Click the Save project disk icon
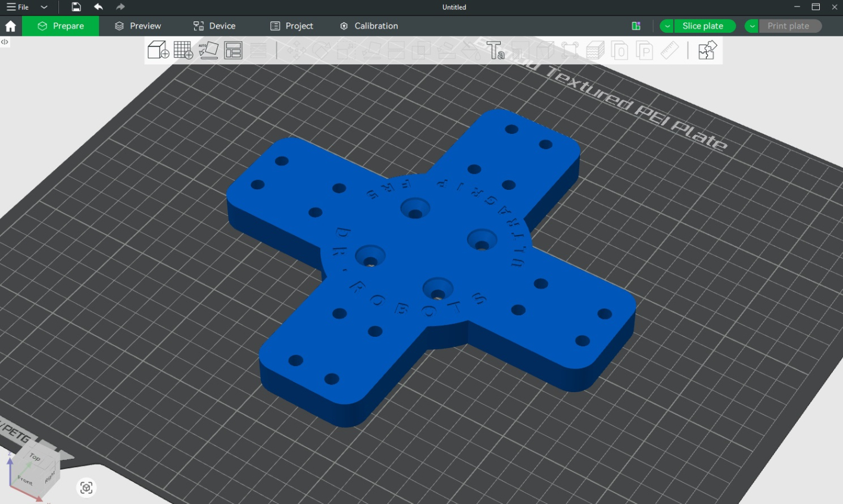Image resolution: width=843 pixels, height=504 pixels. [x=76, y=7]
